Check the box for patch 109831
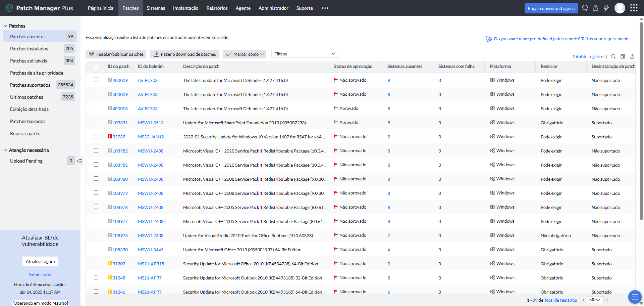644x306 pixels. pyautogui.click(x=96, y=122)
